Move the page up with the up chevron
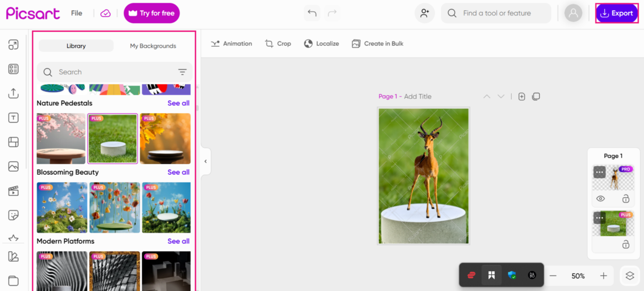This screenshot has width=644, height=291. click(487, 97)
